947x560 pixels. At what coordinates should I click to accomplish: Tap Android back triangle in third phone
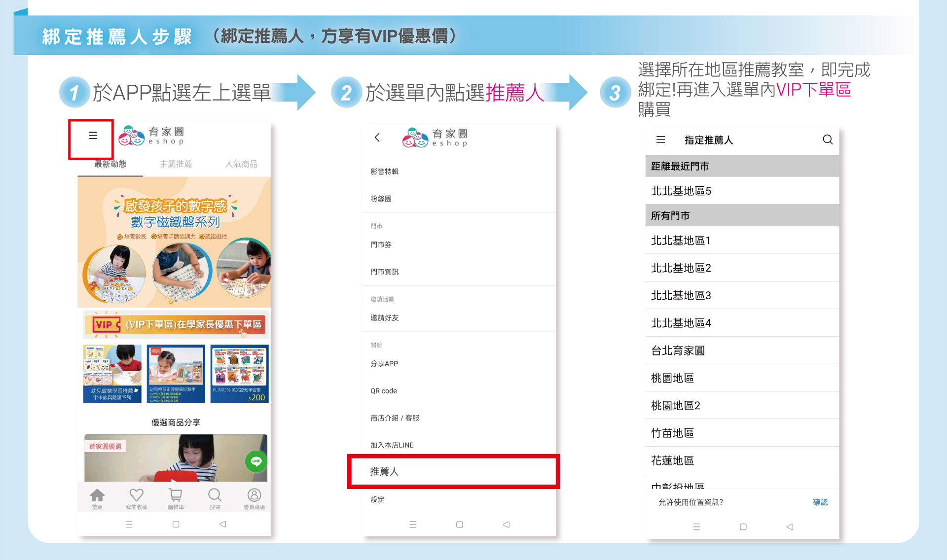(x=790, y=526)
